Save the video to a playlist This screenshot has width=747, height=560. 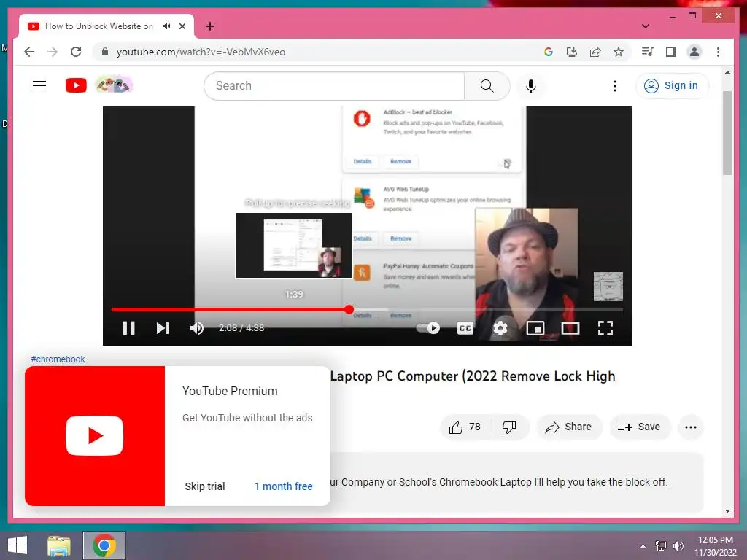tap(639, 427)
